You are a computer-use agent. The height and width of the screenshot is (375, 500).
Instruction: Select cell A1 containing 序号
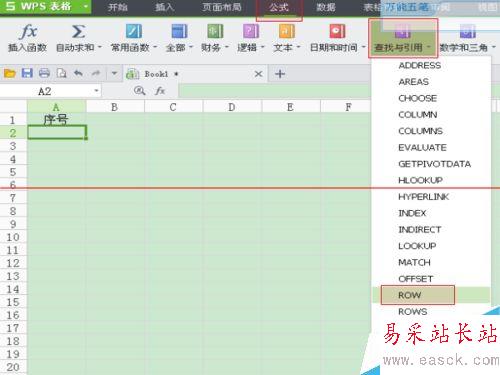point(57,119)
